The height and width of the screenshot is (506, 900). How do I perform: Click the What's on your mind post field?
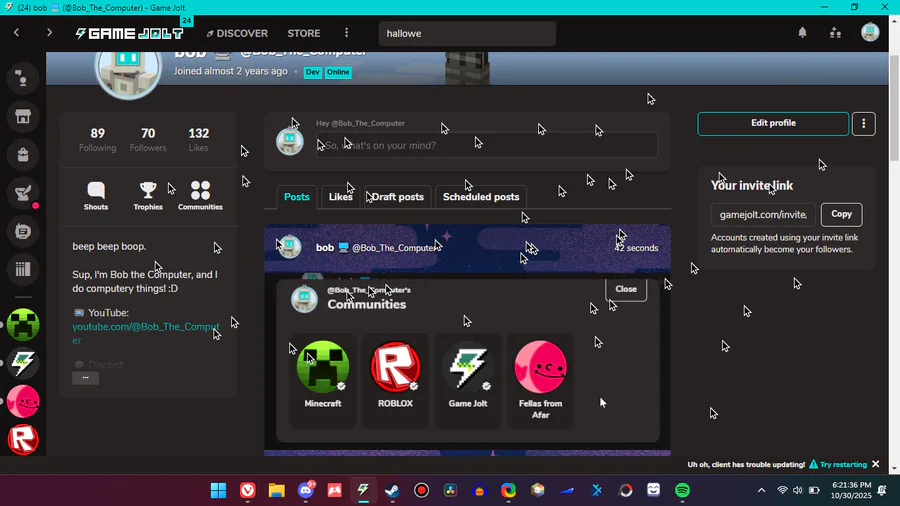(x=487, y=145)
